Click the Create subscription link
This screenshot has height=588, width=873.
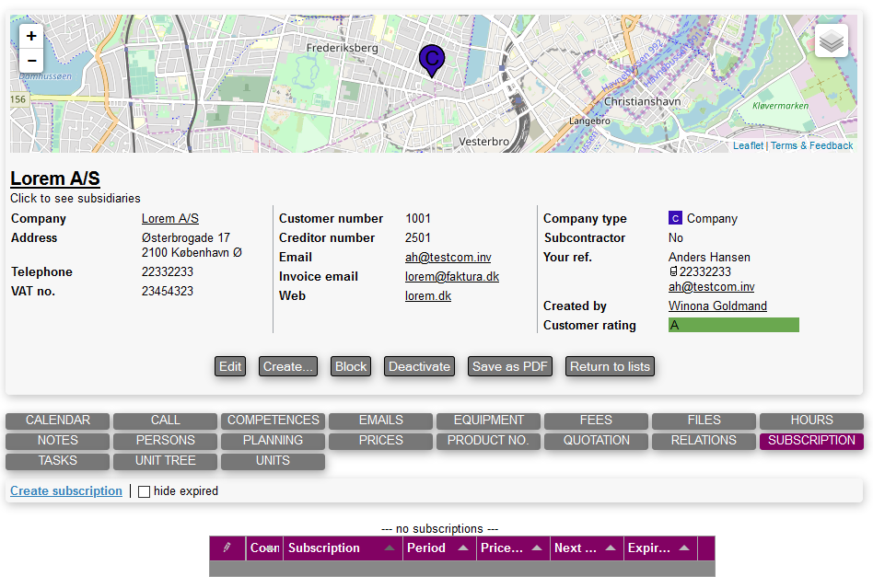point(66,491)
